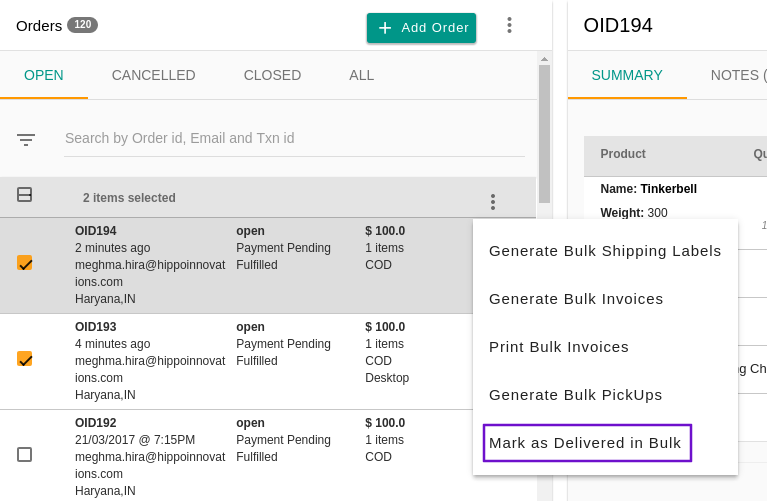
Task: Click the 'Name: Tinkerbell' product text
Action: click(649, 189)
